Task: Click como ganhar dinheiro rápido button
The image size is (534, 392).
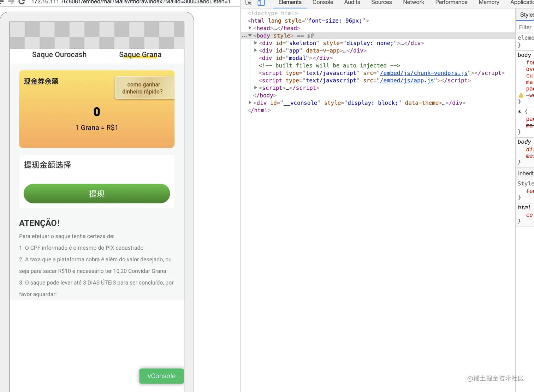Action: [x=144, y=88]
